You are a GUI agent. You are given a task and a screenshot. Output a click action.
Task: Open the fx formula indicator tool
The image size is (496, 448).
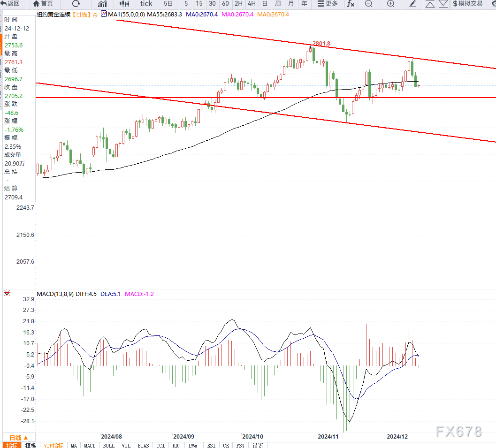pyautogui.click(x=351, y=3)
